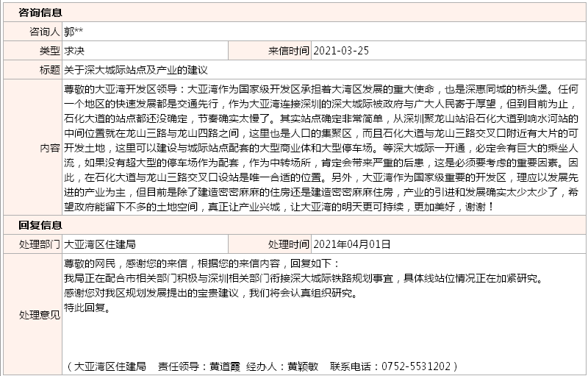Screen dimensions: 588x376
Task: Select the 标题 field label
Action: (x=49, y=71)
